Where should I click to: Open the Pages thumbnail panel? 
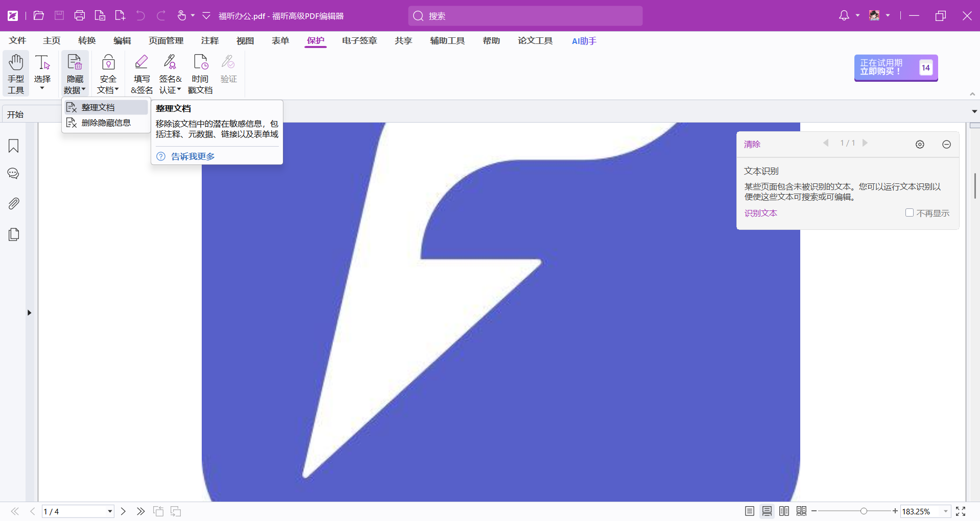point(14,234)
